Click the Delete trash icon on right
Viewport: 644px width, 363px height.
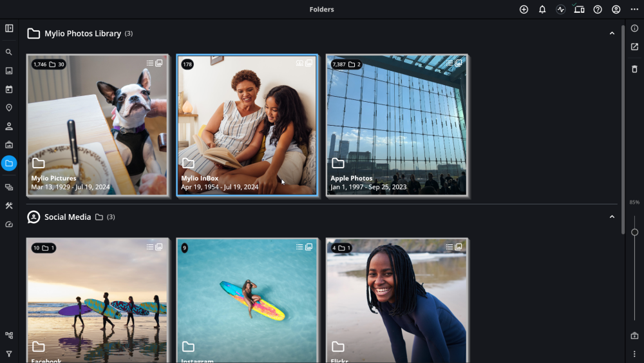[634, 68]
